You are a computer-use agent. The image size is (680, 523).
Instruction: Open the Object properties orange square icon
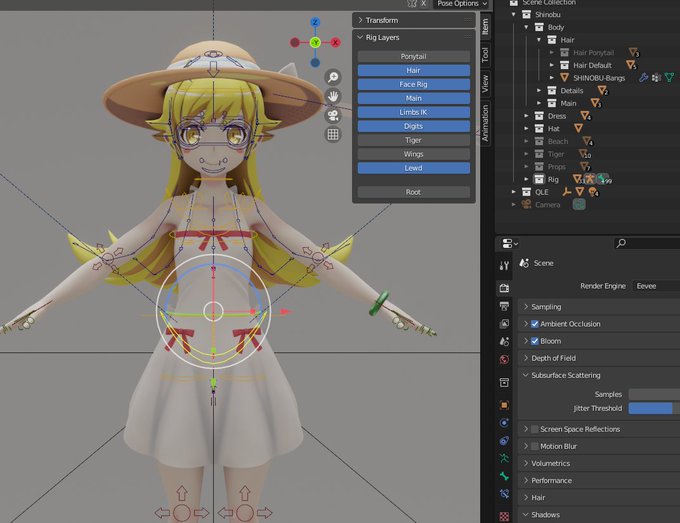pyautogui.click(x=504, y=405)
